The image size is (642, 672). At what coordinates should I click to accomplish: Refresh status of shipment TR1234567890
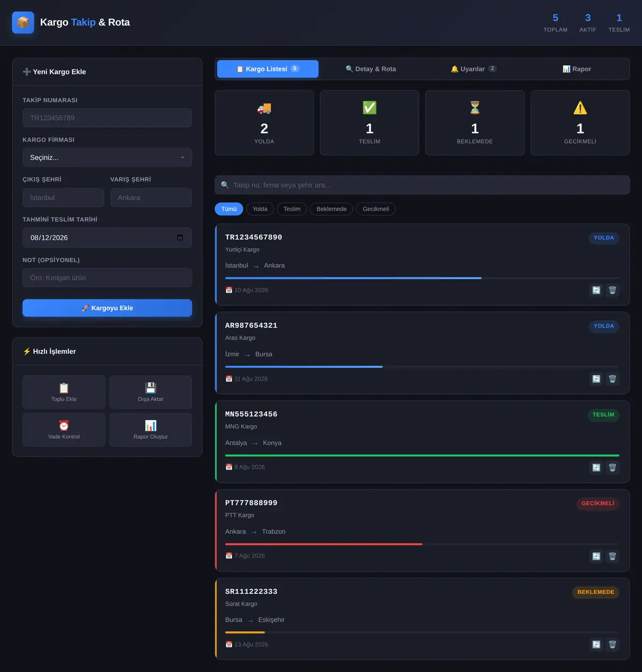tap(596, 290)
